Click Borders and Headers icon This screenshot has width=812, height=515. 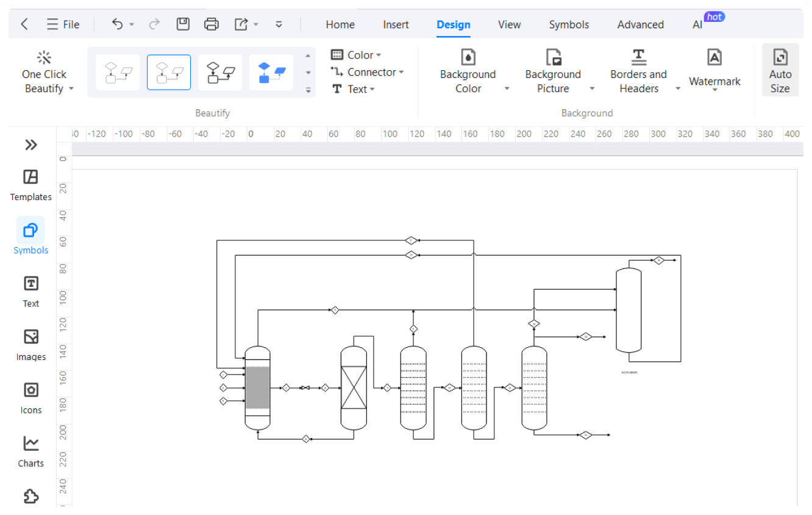[x=638, y=58]
